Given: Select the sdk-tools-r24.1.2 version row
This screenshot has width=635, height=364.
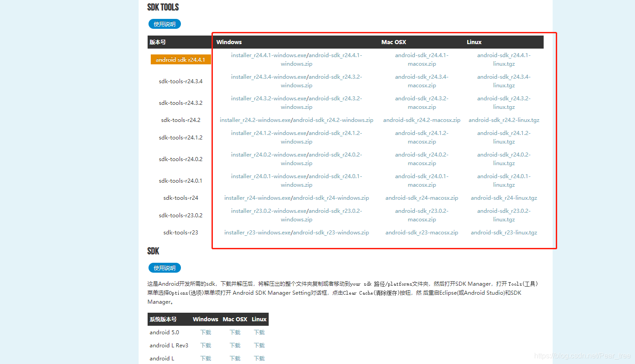Looking at the screenshot, I should [181, 137].
